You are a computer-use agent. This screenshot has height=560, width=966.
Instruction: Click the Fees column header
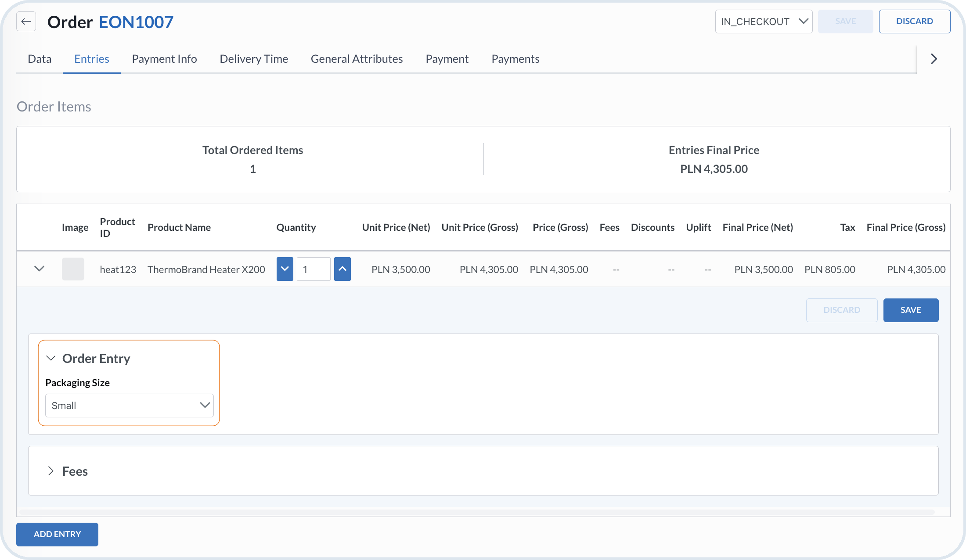609,227
